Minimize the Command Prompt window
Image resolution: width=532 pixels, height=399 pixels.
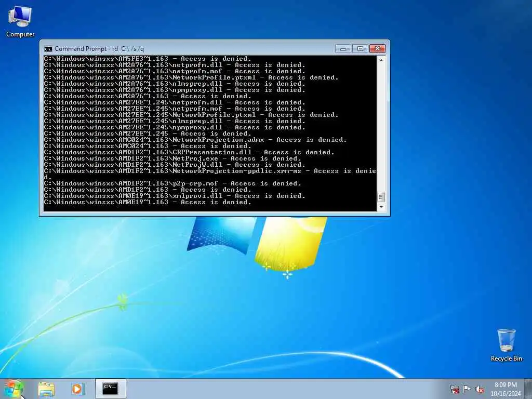[x=343, y=49]
